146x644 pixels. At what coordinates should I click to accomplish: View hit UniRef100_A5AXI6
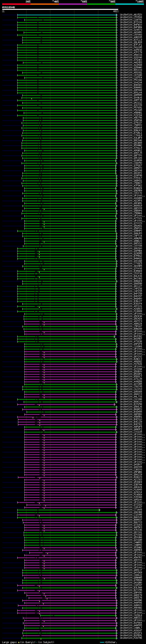pos(131,55)
